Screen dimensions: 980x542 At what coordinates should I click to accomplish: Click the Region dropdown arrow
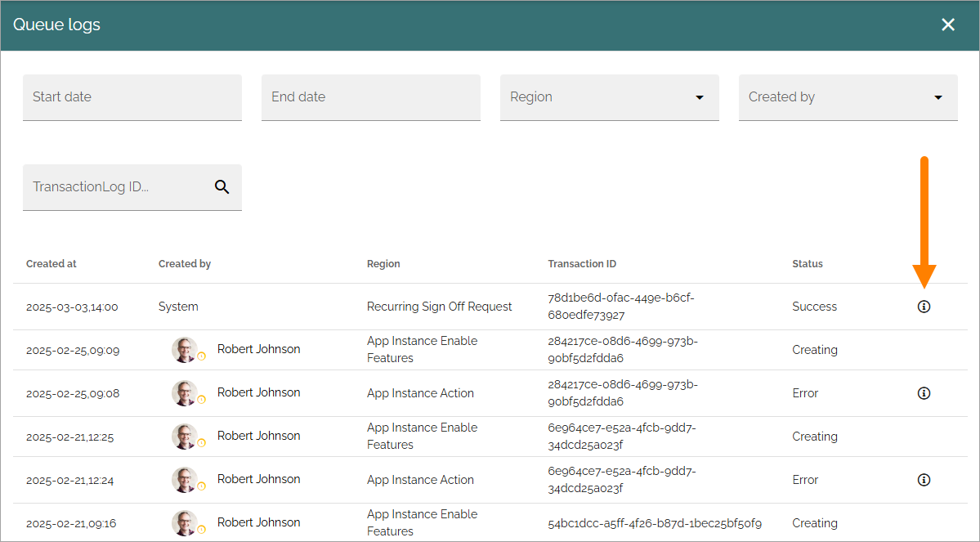[700, 97]
